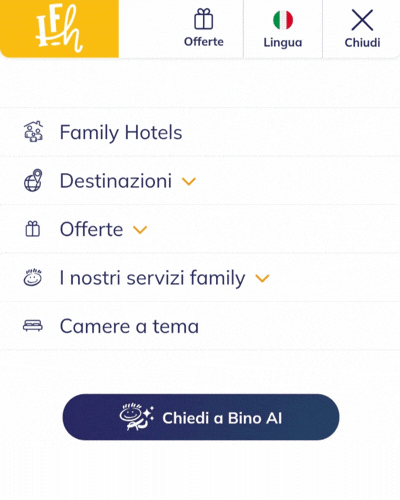Click the Chiedi a Bino AI button
The width and height of the screenshot is (400, 500).
tap(201, 417)
